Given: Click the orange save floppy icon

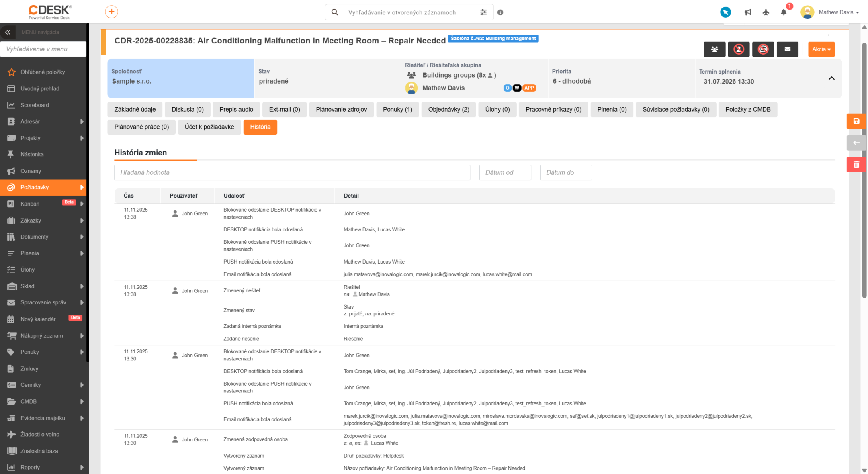Looking at the screenshot, I should point(856,121).
